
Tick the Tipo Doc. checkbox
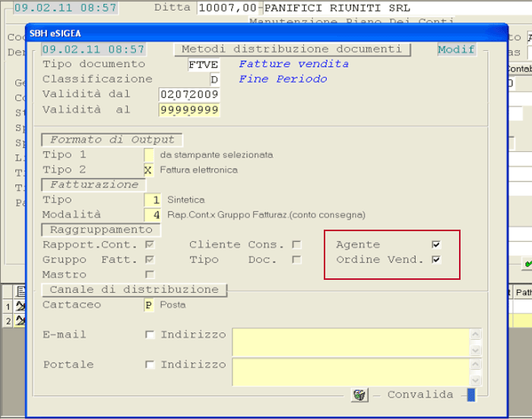(297, 260)
